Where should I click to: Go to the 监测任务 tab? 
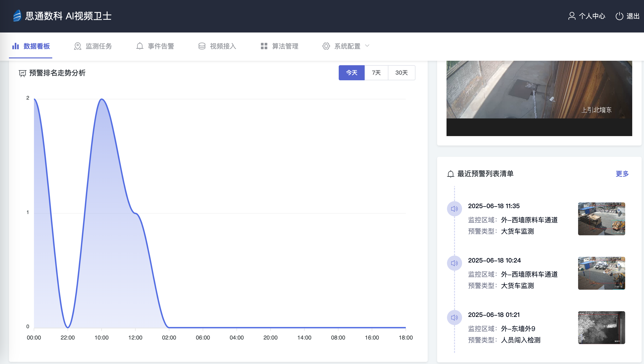99,46
